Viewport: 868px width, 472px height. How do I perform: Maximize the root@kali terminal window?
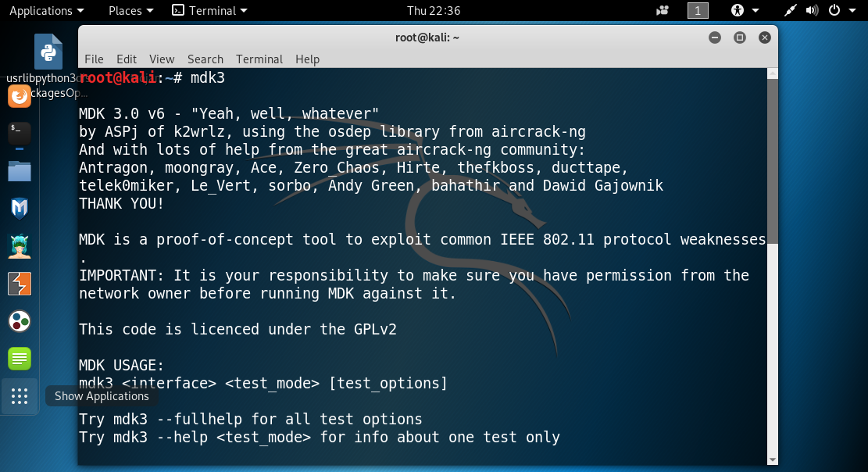click(740, 38)
